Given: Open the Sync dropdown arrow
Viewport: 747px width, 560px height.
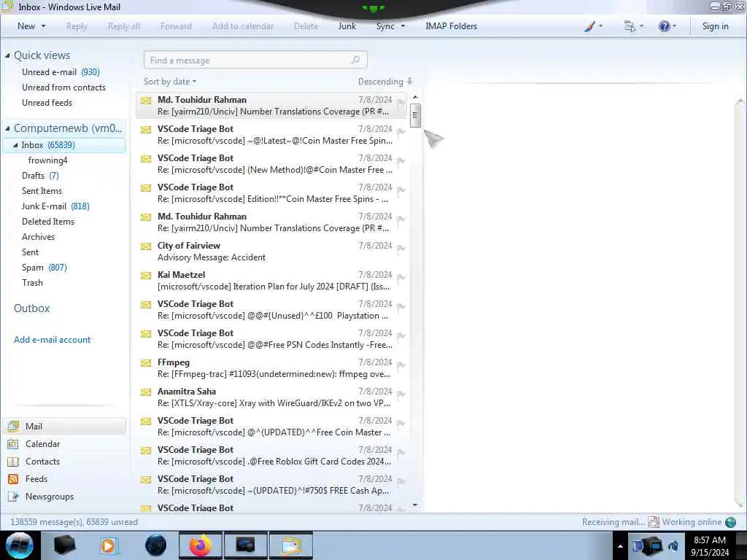Looking at the screenshot, I should point(403,26).
